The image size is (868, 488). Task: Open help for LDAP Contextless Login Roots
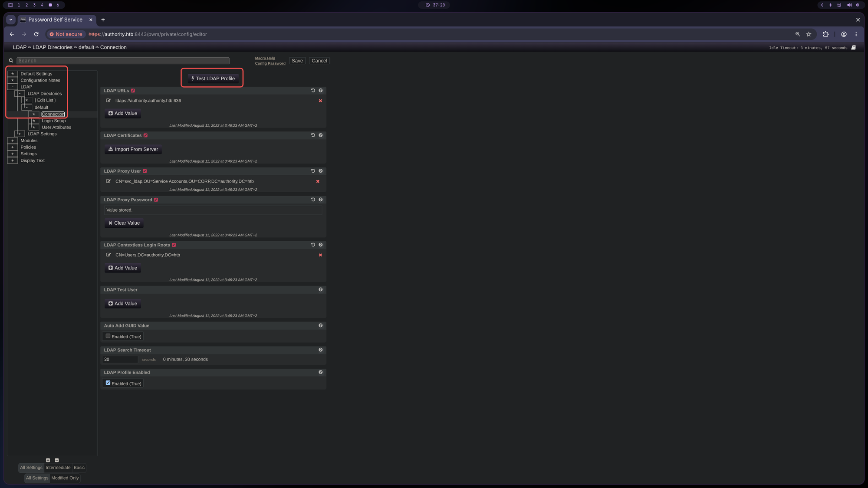(321, 245)
